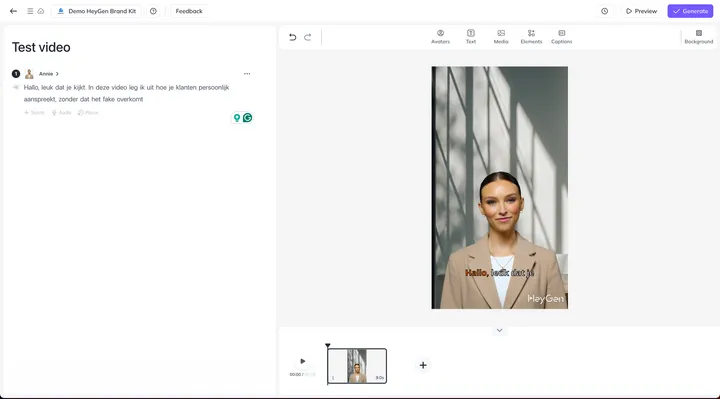This screenshot has width=720, height=399.
Task: Select scene 1 thumbnail in timeline
Action: (x=357, y=366)
